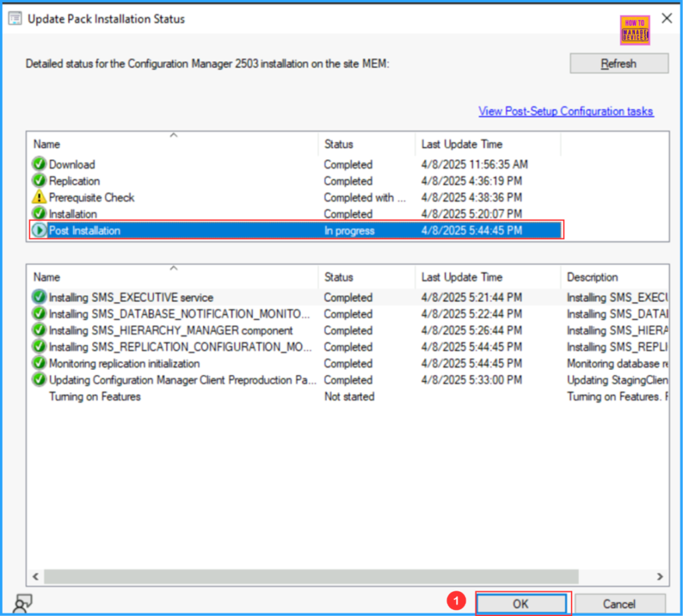Click the 4/8/2025 5:33:00 PM timestamp

pyautogui.click(x=472, y=380)
